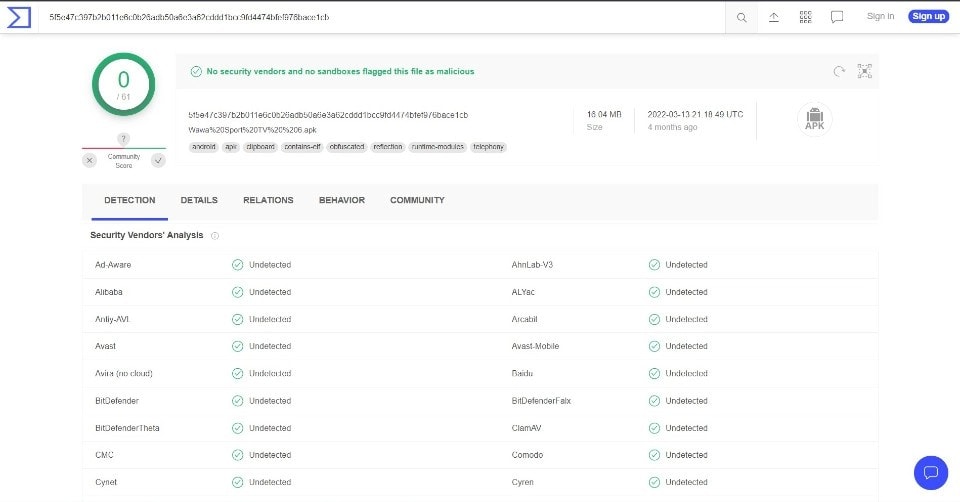Click the BitDefenderTheta vendor name
The height and width of the screenshot is (502, 960).
pyautogui.click(x=127, y=428)
